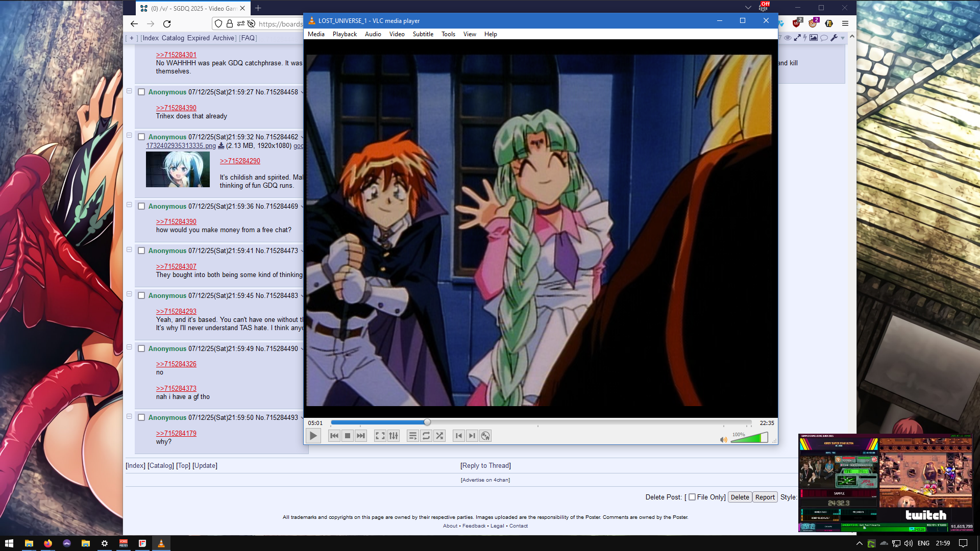Tick checkbox for post No.715284462
The height and width of the screenshot is (551, 980).
pos(141,137)
